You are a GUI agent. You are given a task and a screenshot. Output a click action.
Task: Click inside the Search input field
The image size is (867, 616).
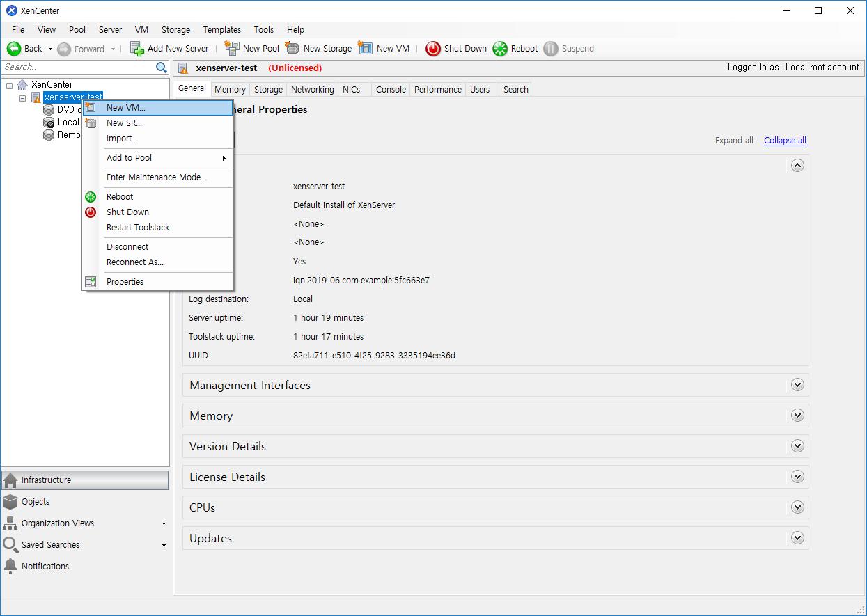click(x=78, y=68)
